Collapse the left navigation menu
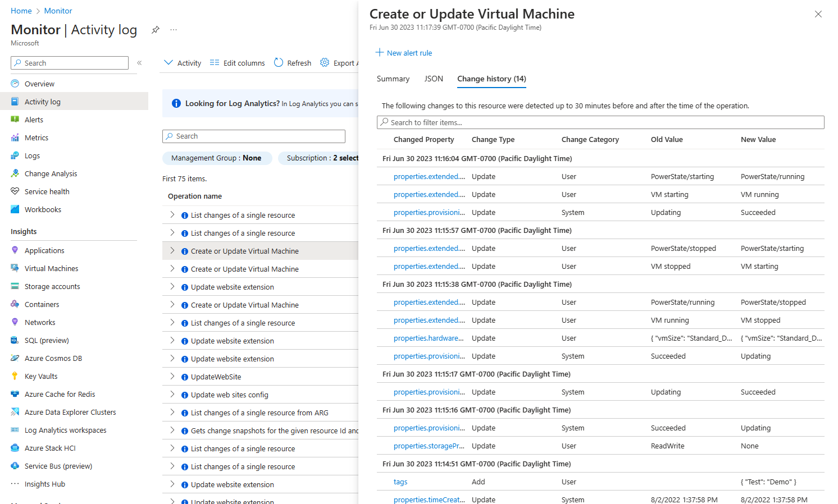The width and height of the screenshot is (838, 504). coord(139,63)
